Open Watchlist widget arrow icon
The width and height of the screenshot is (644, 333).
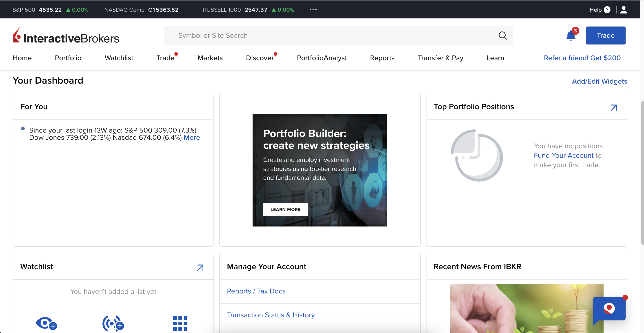tap(200, 267)
